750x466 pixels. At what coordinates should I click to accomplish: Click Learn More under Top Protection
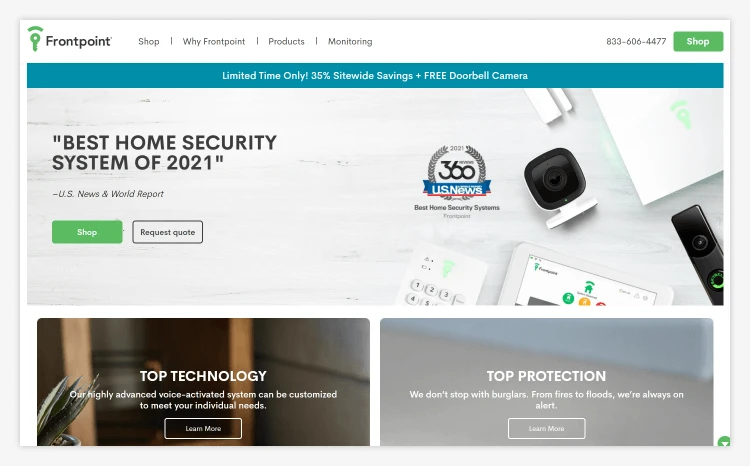point(546,428)
